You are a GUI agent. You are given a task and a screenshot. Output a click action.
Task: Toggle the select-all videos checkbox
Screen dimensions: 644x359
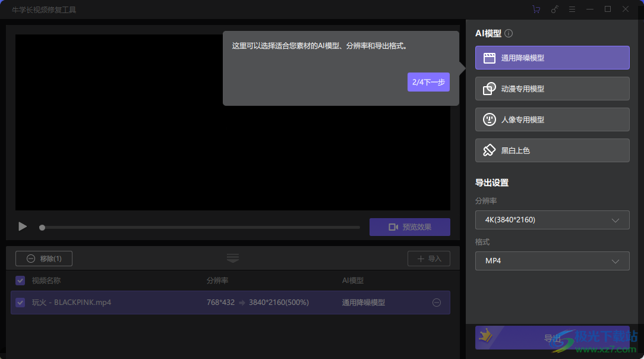point(20,280)
